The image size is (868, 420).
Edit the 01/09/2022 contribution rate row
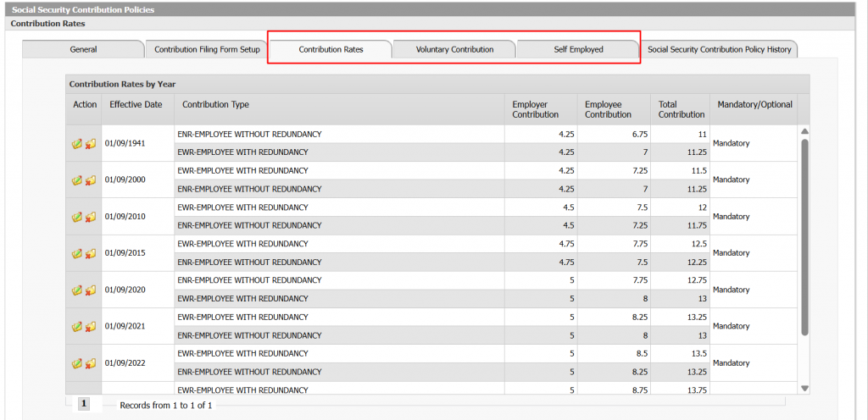pyautogui.click(x=77, y=363)
